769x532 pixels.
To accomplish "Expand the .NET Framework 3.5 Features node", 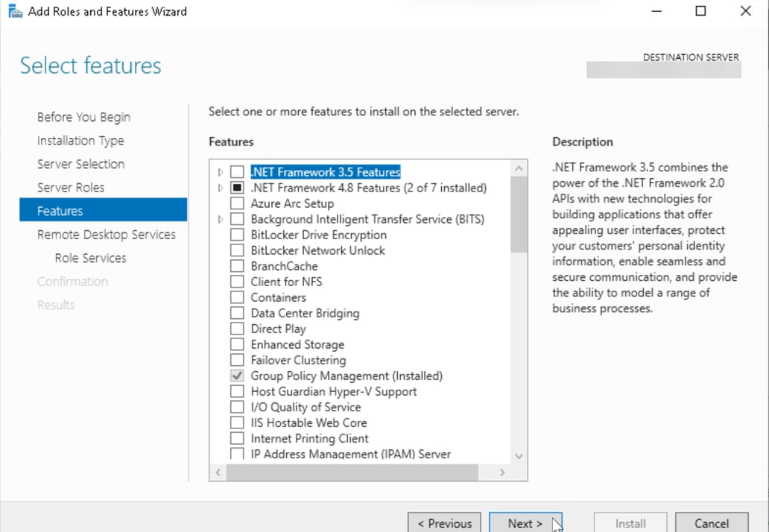I will click(220, 171).
